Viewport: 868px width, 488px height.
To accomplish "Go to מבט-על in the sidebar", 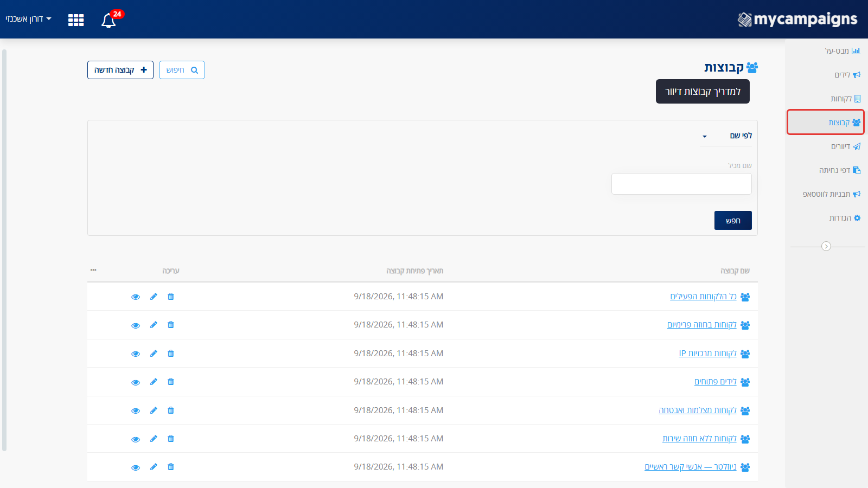I will 842,51.
